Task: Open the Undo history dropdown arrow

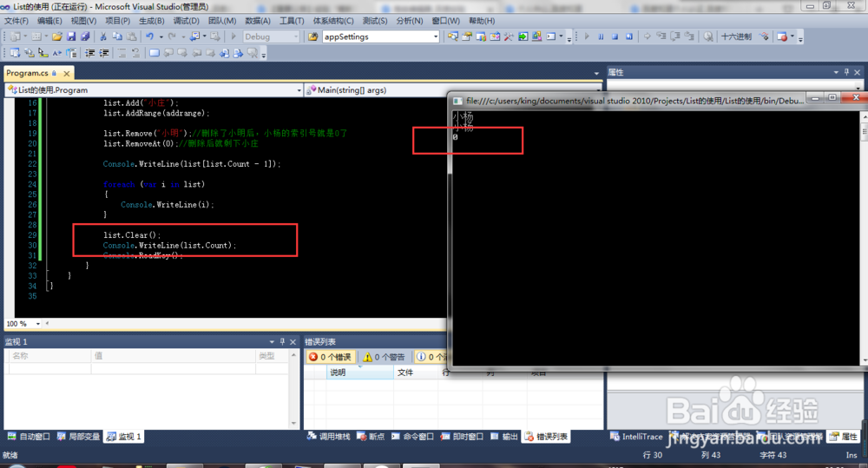Action: pos(161,36)
